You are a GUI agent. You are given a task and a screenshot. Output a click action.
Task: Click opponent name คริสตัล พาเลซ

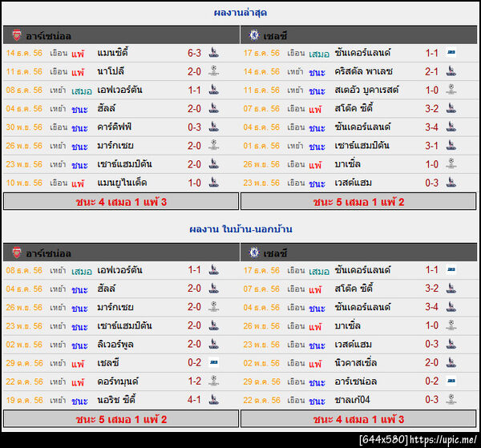tap(363, 71)
